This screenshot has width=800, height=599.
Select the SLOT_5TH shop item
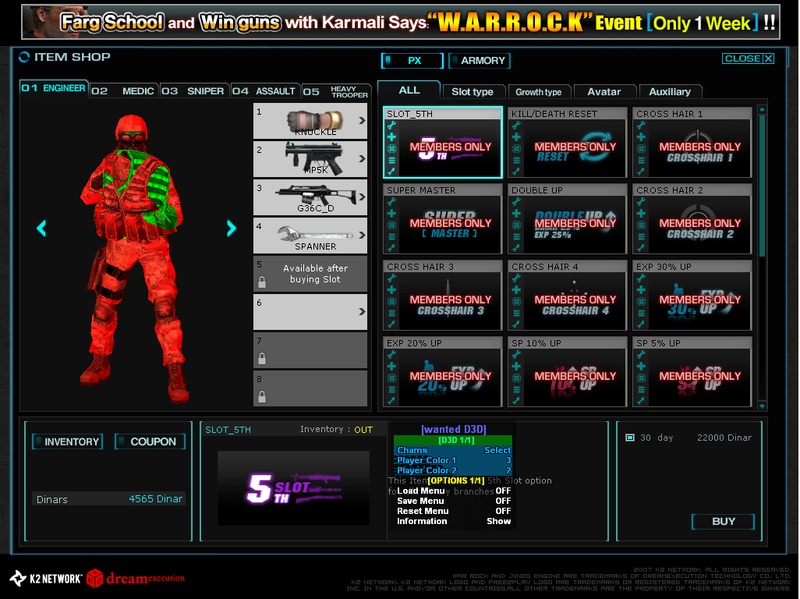pyautogui.click(x=443, y=142)
